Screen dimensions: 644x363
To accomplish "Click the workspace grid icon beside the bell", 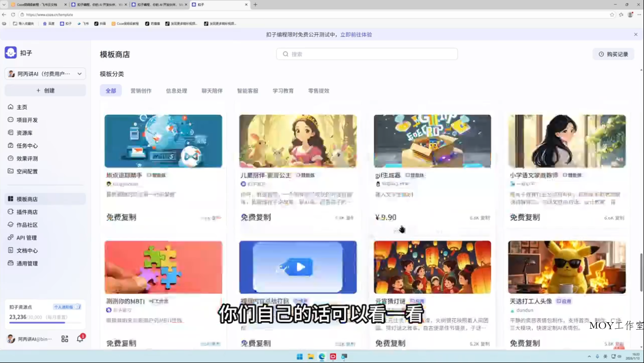I will (x=65, y=339).
